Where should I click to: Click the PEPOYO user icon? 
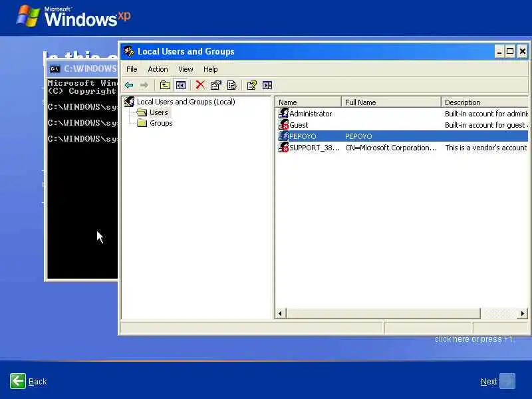coord(283,136)
